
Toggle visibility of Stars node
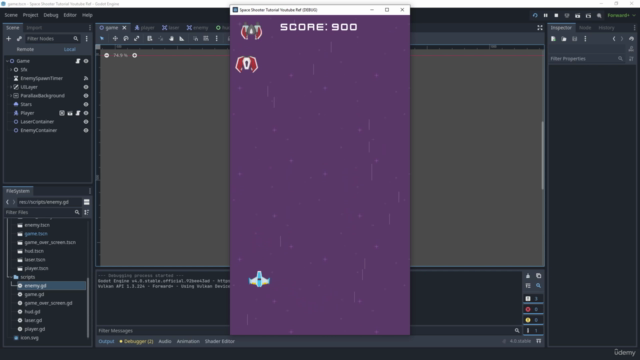click(x=86, y=104)
